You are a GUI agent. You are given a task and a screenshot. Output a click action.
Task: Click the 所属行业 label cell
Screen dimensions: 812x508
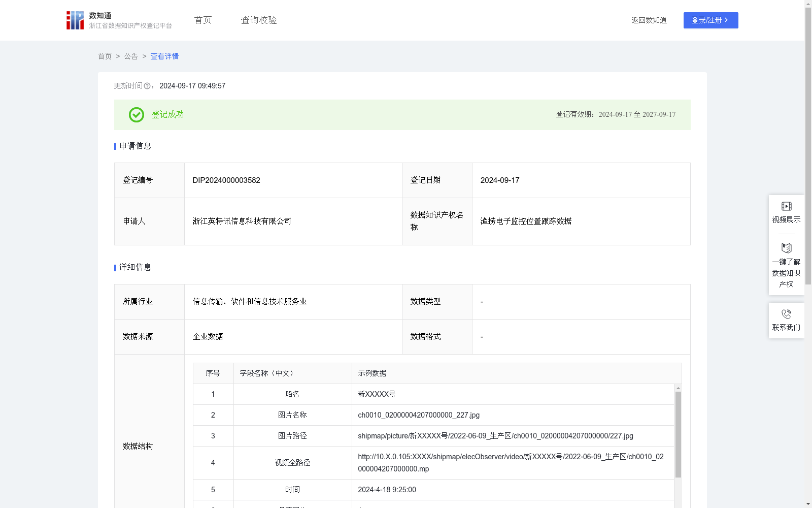[149, 302]
